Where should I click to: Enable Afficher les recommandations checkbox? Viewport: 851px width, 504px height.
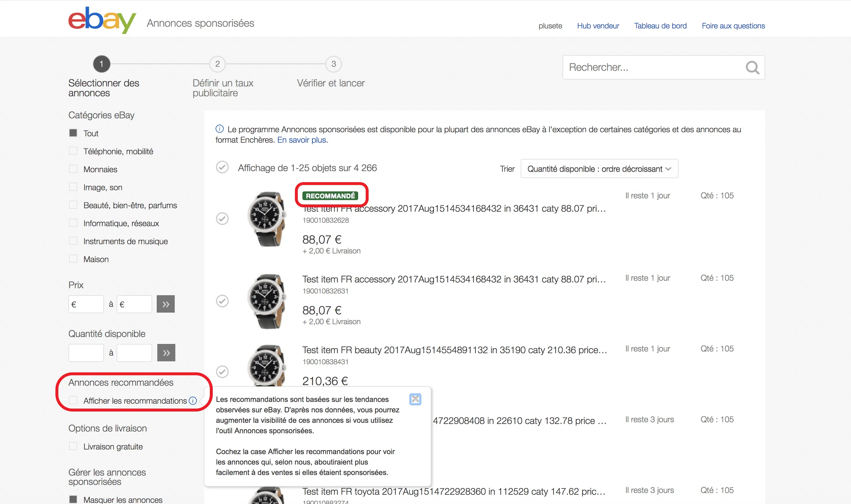coord(73,400)
